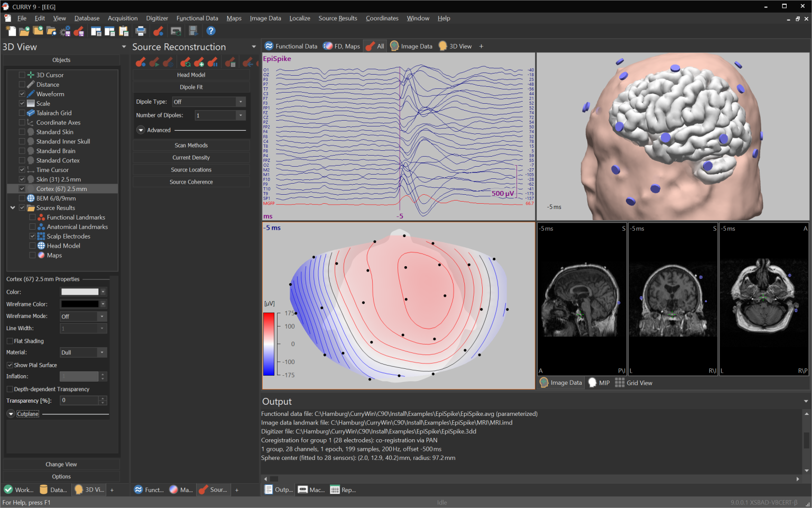Uncheck the Scalp Electrodes checkbox
Image resolution: width=812 pixels, height=508 pixels.
(x=32, y=236)
